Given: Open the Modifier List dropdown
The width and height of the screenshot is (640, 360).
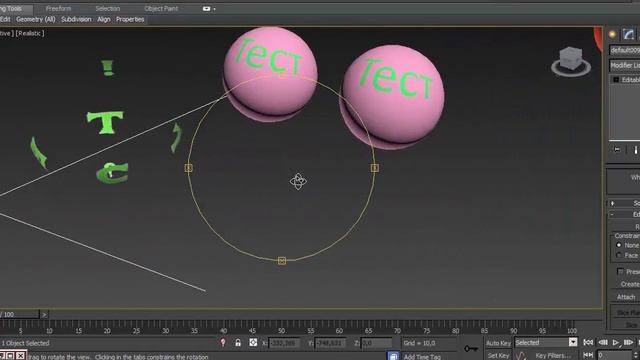Looking at the screenshot, I should 624,65.
